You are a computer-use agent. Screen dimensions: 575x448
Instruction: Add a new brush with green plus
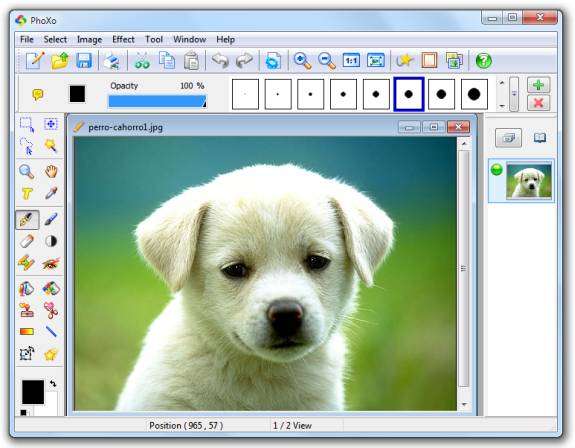point(538,85)
